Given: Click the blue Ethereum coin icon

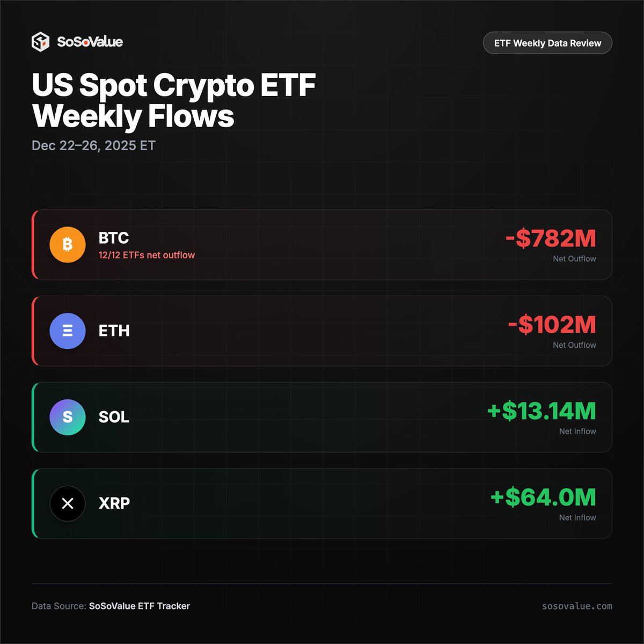Looking at the screenshot, I should click(x=68, y=331).
